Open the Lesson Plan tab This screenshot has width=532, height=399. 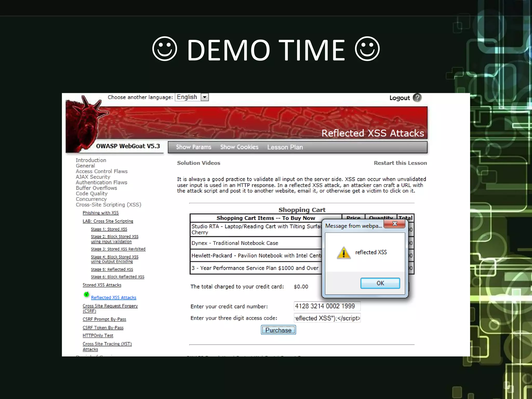[285, 147]
